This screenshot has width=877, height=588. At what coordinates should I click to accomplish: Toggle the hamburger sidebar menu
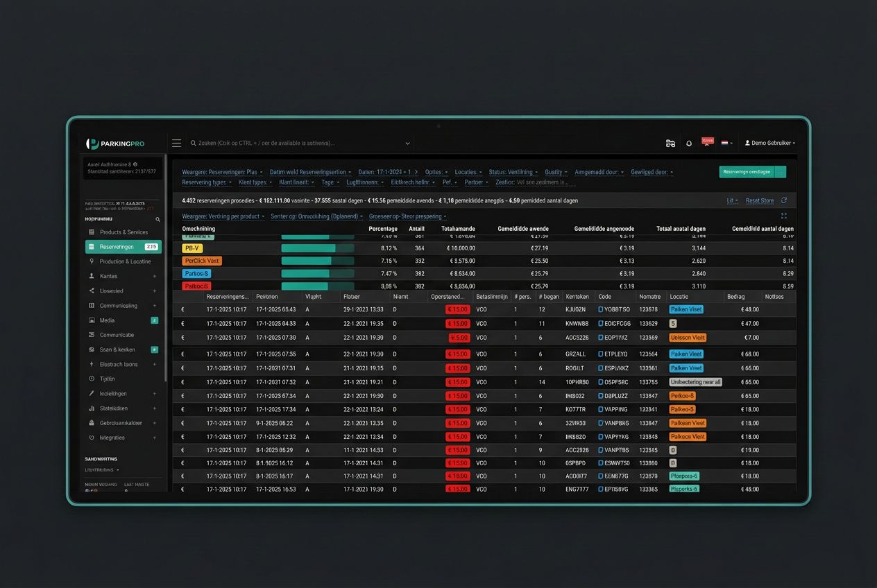(x=176, y=143)
